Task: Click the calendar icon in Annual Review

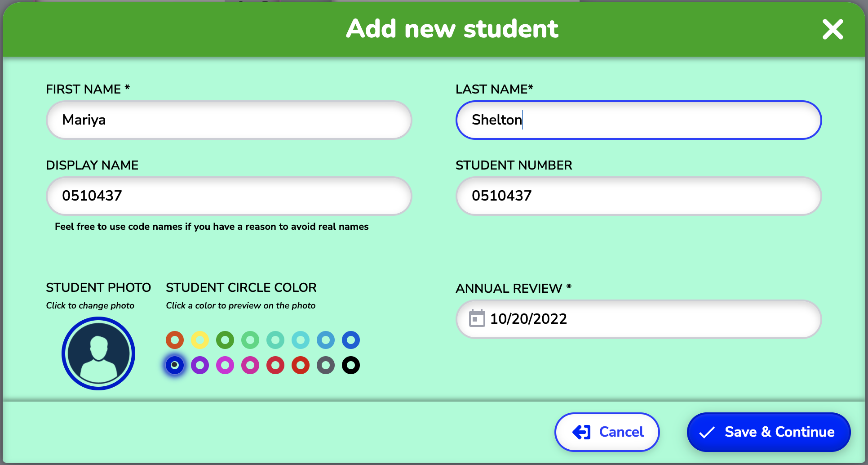Action: pyautogui.click(x=477, y=318)
